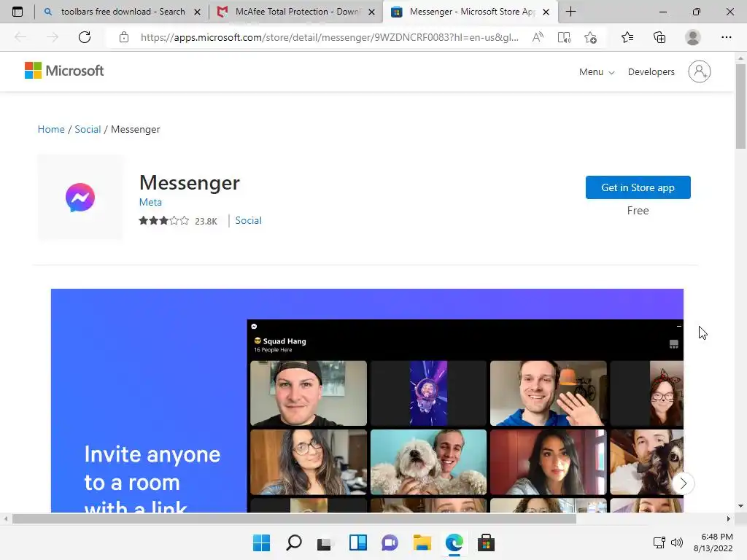Click the volume tray icon

pos(676,542)
